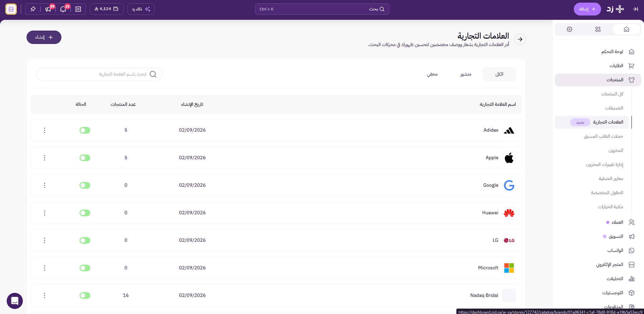Open announcements megaphone icon with badge 89
The height and width of the screenshot is (314, 644).
48,9
